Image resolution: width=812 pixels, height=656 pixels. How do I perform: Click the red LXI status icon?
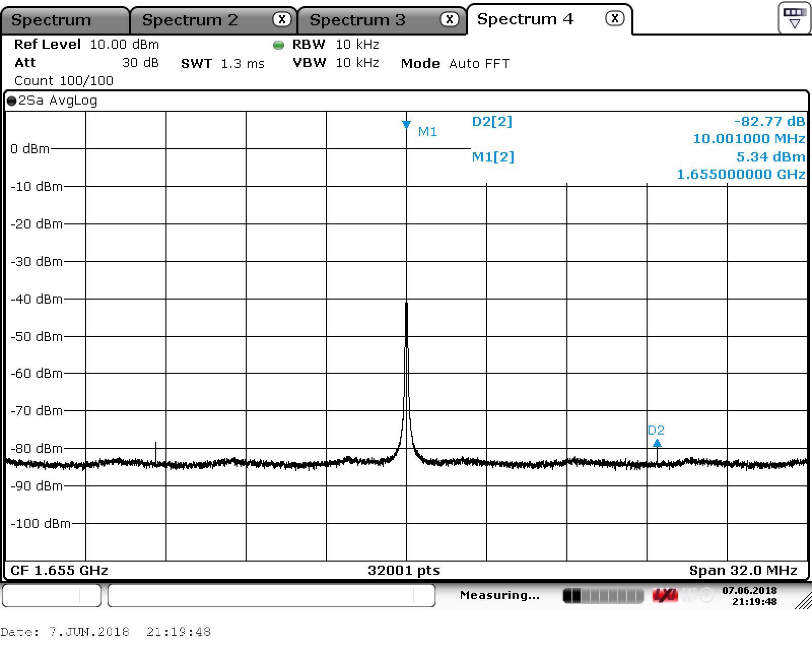point(664,595)
